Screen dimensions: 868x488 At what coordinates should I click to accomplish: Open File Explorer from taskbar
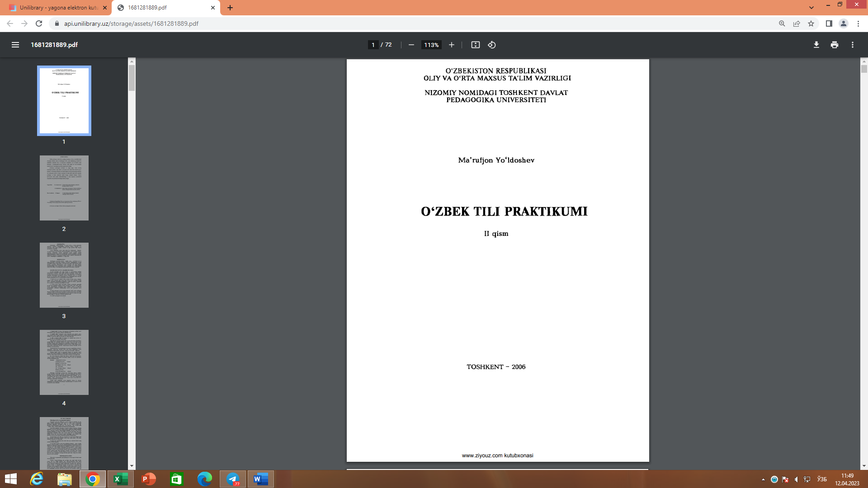[x=65, y=479]
